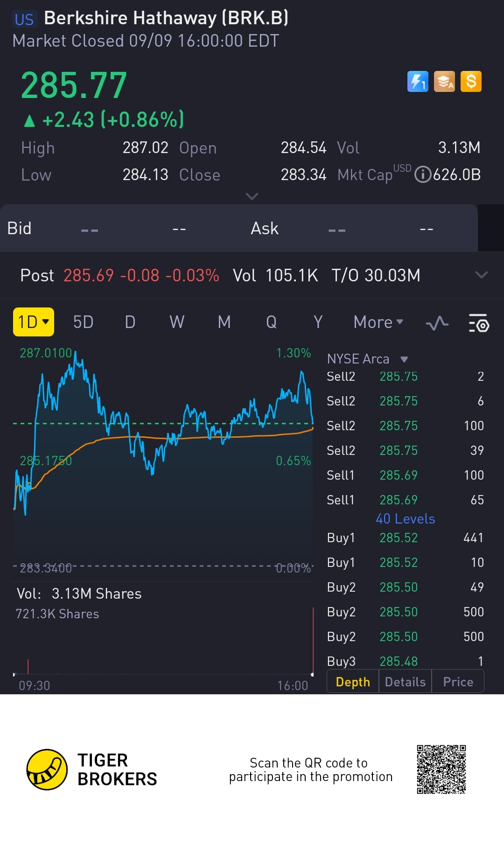Tap the 40 Levels link
Viewport: 504px width, 845px height.
tap(405, 519)
